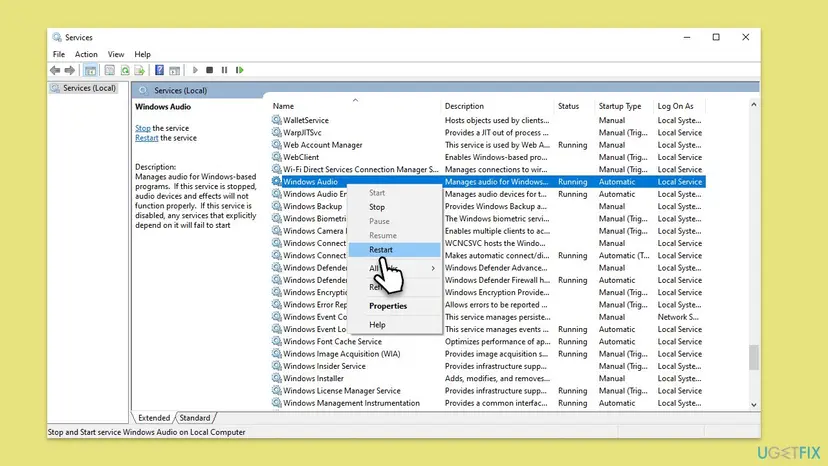Select Windows License Manager Service name

[x=342, y=390]
